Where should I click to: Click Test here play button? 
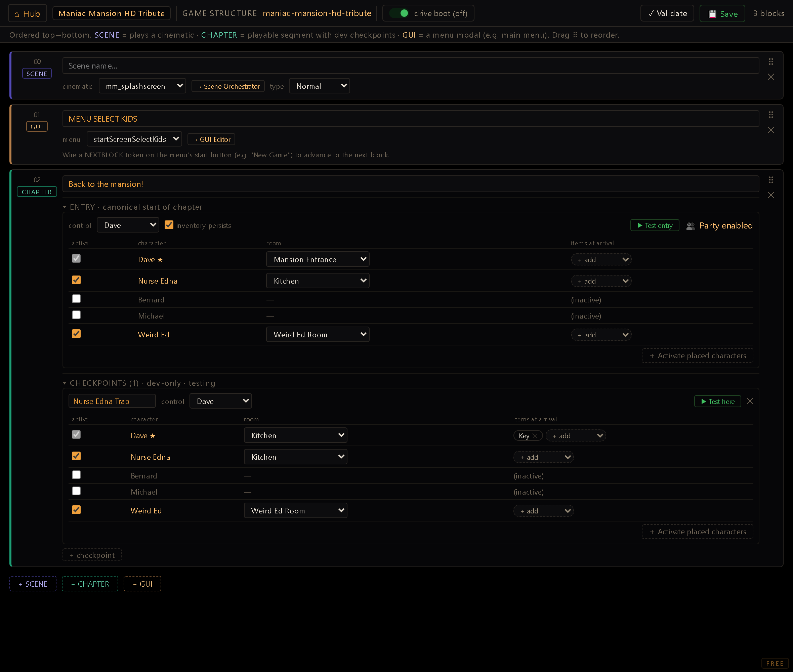click(x=717, y=402)
